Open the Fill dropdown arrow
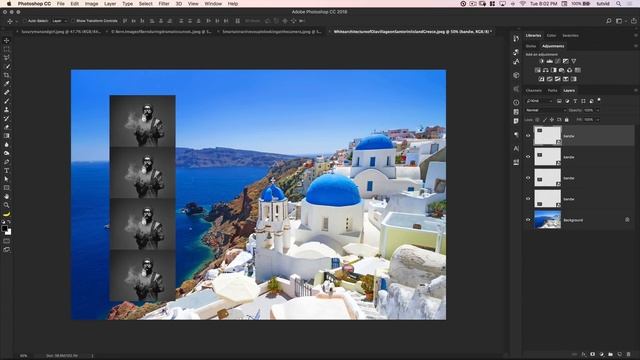The height and width of the screenshot is (360, 640). [598, 120]
